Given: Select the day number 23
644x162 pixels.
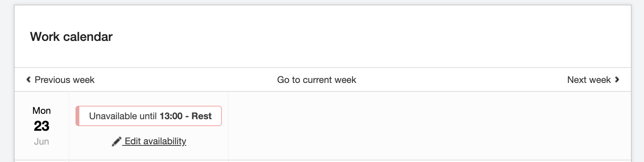Looking at the screenshot, I should [42, 126].
